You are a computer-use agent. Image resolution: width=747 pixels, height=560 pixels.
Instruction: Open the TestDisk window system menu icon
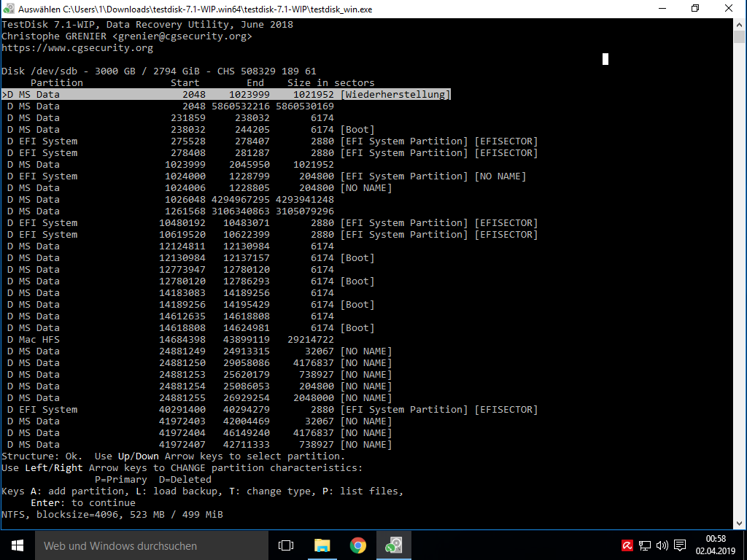pyautogui.click(x=9, y=9)
